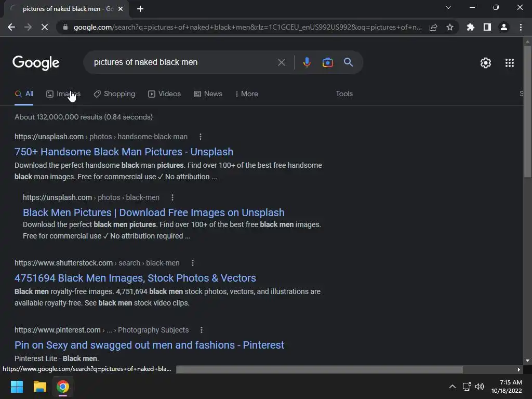
Task: Bookmark this page with the star icon
Action: 450,27
